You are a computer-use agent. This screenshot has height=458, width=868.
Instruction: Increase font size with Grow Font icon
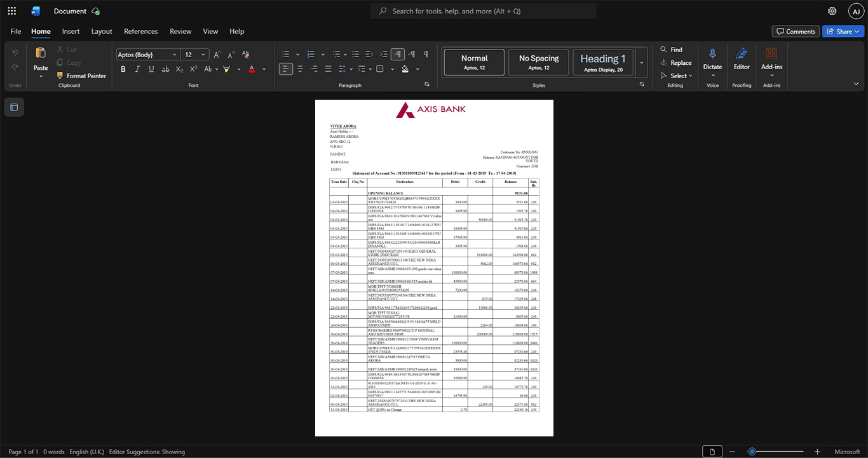pyautogui.click(x=217, y=55)
